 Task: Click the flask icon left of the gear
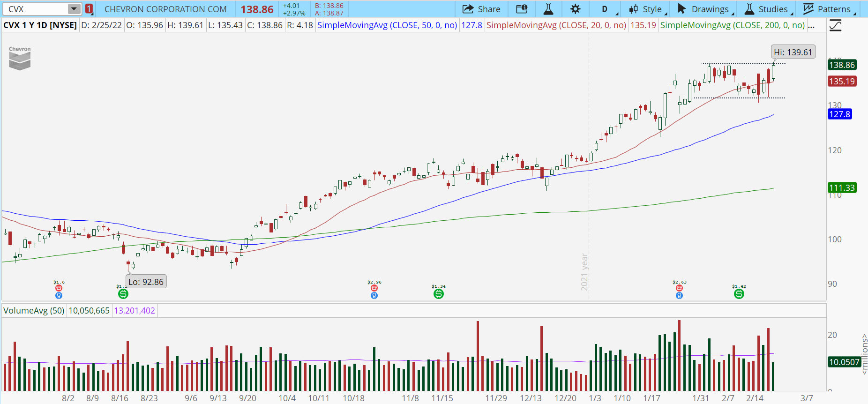(x=548, y=9)
